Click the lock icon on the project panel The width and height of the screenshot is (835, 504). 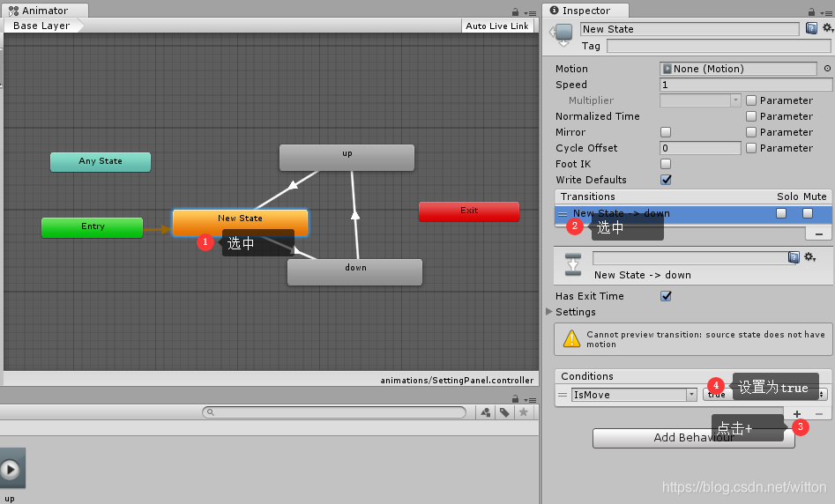coord(515,399)
